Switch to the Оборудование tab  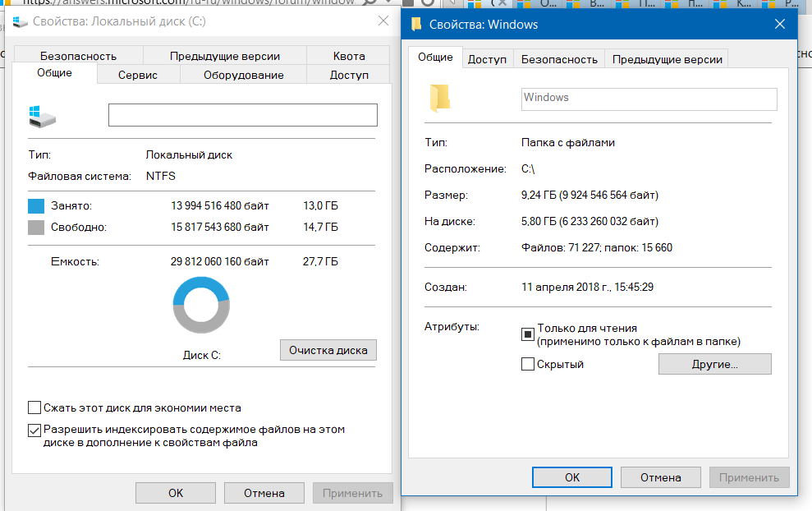[x=243, y=75]
